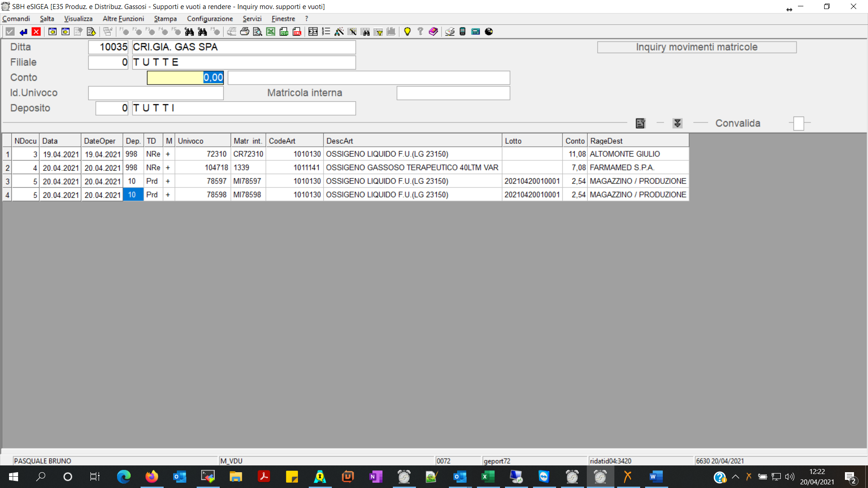Click the red X cancel toolbar icon
This screenshot has height=488, width=868.
click(x=37, y=32)
